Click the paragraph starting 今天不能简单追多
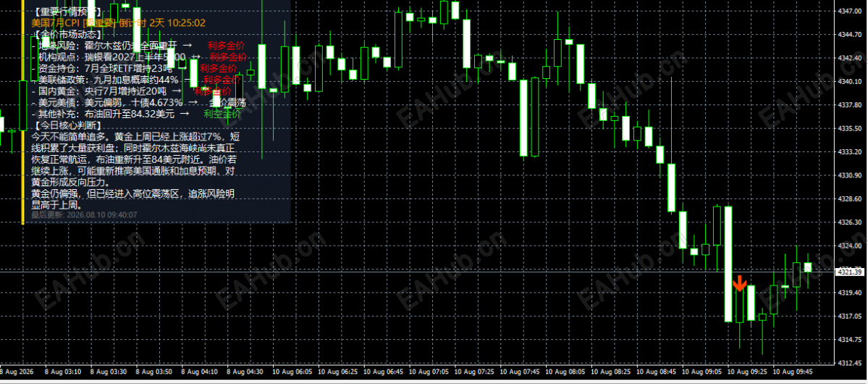 click(x=135, y=159)
